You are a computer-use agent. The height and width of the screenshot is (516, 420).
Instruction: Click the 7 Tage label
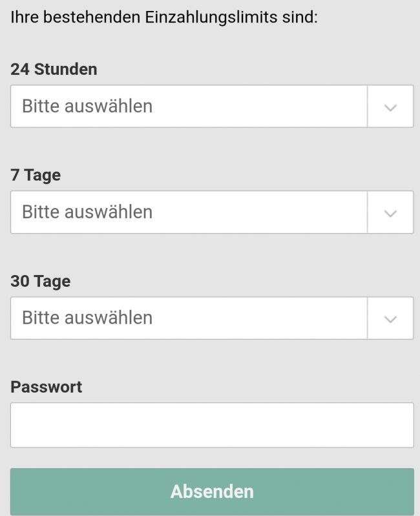click(36, 175)
